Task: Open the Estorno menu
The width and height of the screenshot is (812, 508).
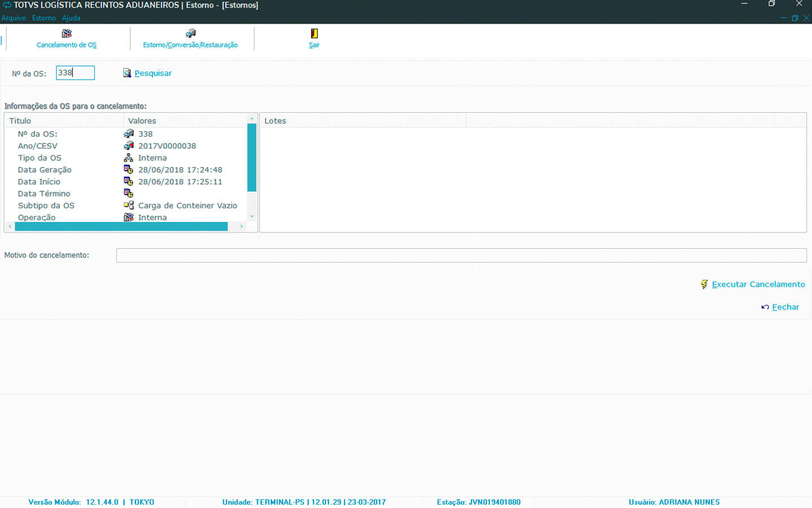Action: click(x=44, y=18)
